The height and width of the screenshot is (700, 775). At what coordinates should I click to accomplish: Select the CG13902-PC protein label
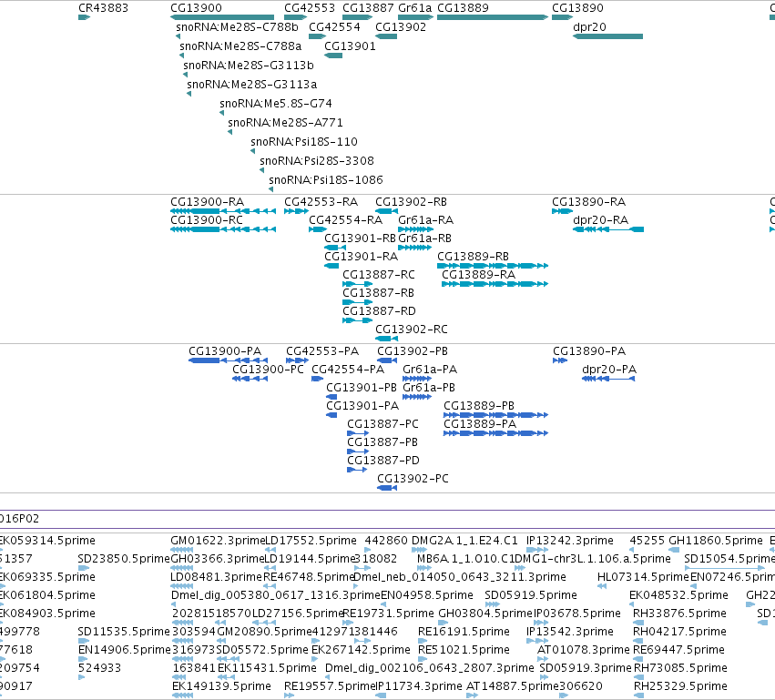pos(413,479)
